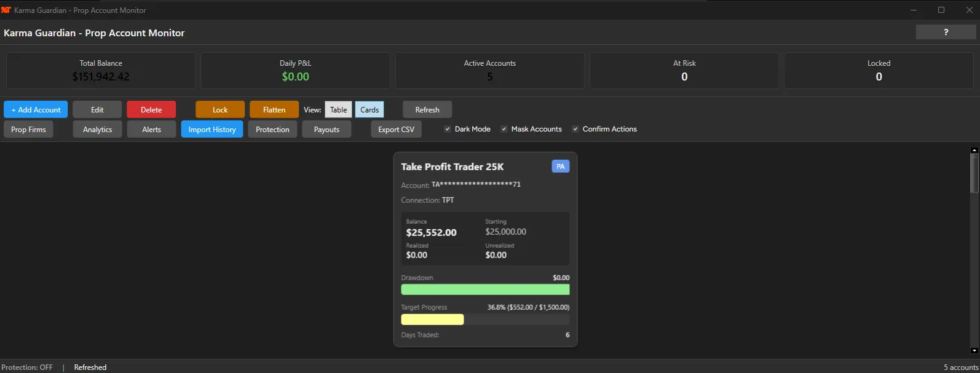The height and width of the screenshot is (373, 980).
Task: Click the Active Accounts summary tile
Action: point(490,71)
